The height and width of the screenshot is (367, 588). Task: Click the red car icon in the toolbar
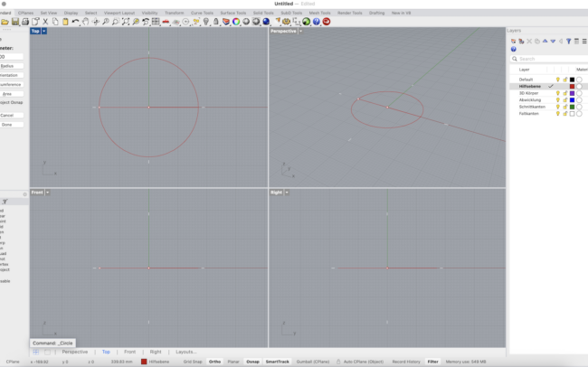click(x=166, y=22)
